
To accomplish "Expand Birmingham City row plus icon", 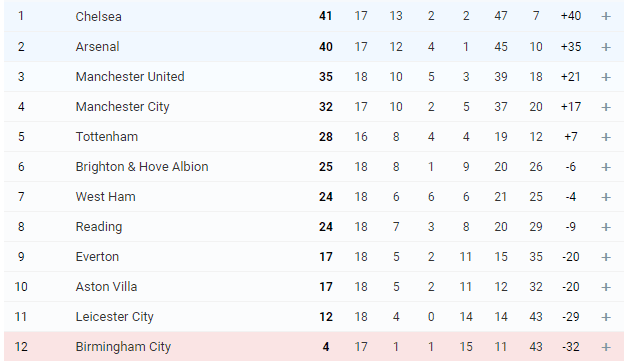I will 606,347.
